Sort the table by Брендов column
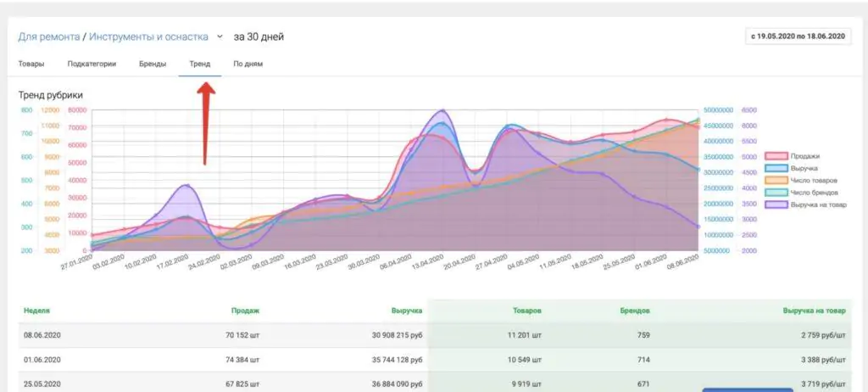This screenshot has width=868, height=392. (x=635, y=311)
